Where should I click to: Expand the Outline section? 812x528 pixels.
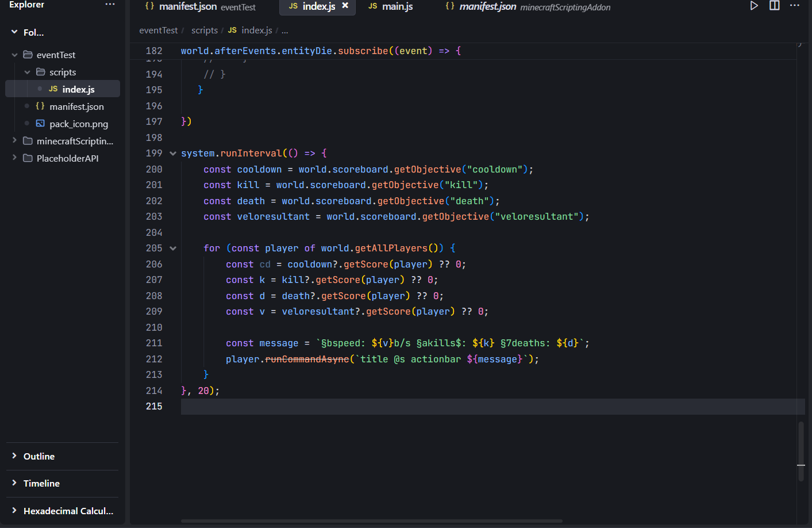39,456
